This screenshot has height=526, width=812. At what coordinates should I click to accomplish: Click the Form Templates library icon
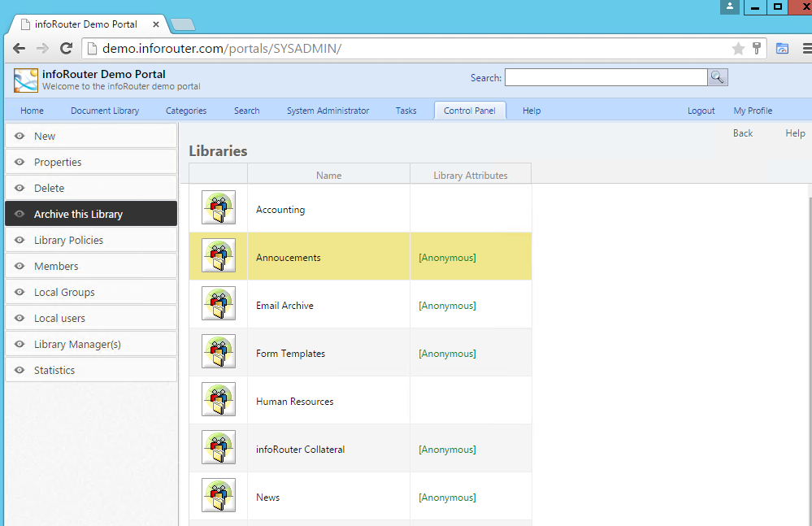(219, 351)
